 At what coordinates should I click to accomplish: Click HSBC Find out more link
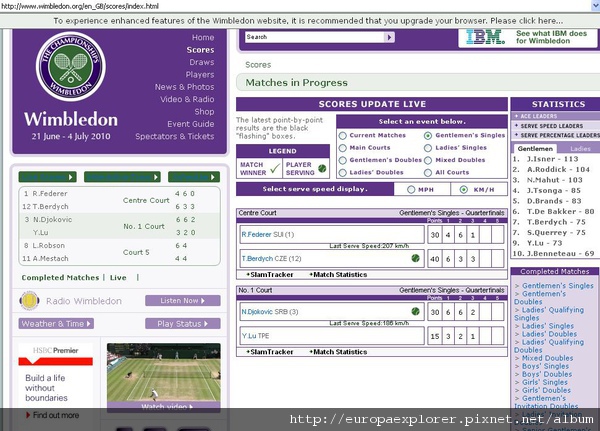click(x=53, y=415)
